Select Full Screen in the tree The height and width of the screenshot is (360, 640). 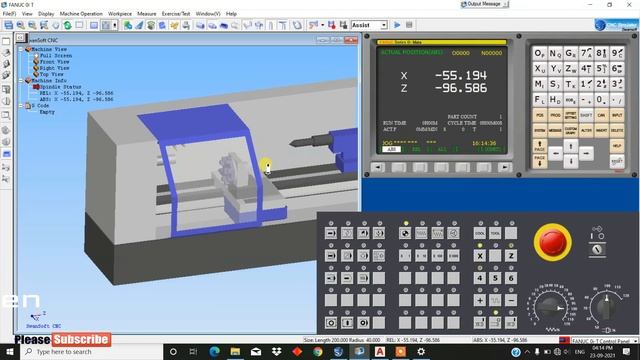[56, 56]
